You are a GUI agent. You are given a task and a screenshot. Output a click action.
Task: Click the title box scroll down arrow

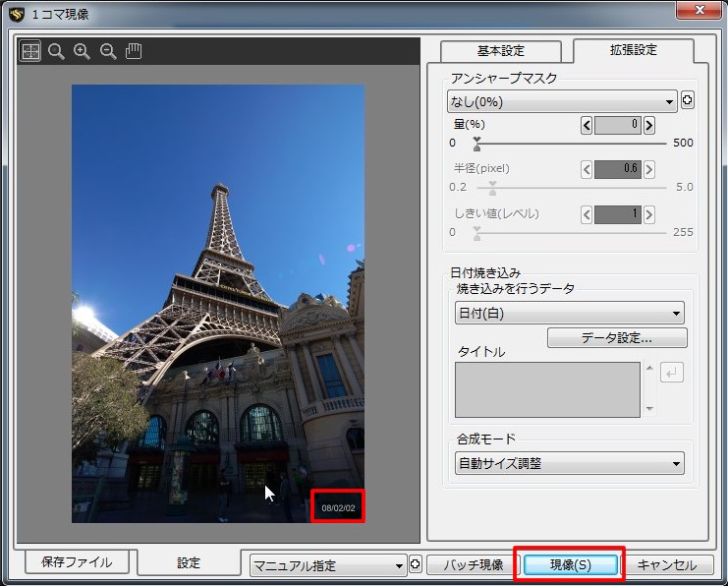[x=650, y=409]
